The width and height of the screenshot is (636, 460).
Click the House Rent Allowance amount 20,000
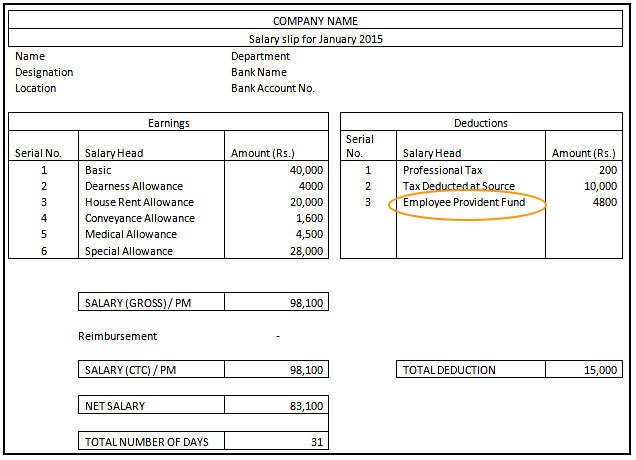click(302, 202)
